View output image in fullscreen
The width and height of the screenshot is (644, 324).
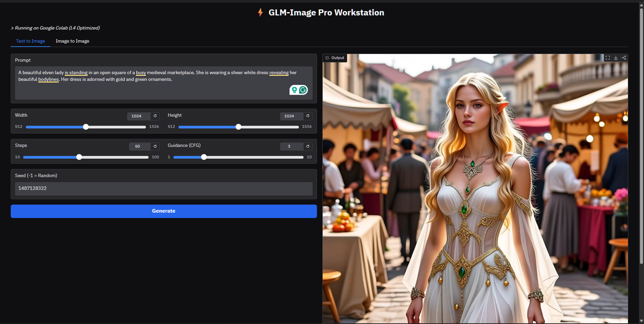click(x=608, y=58)
